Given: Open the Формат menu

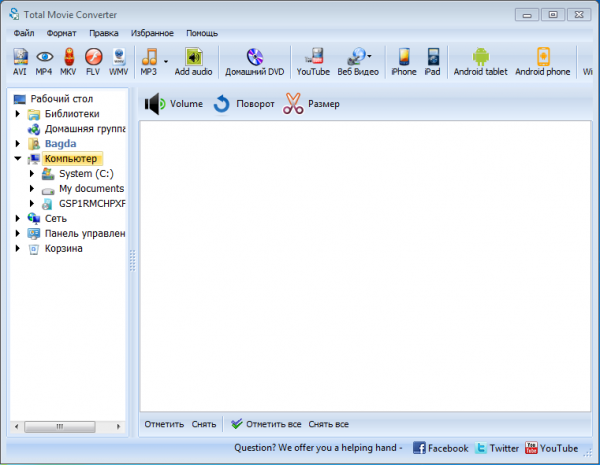Looking at the screenshot, I should pyautogui.click(x=61, y=33).
